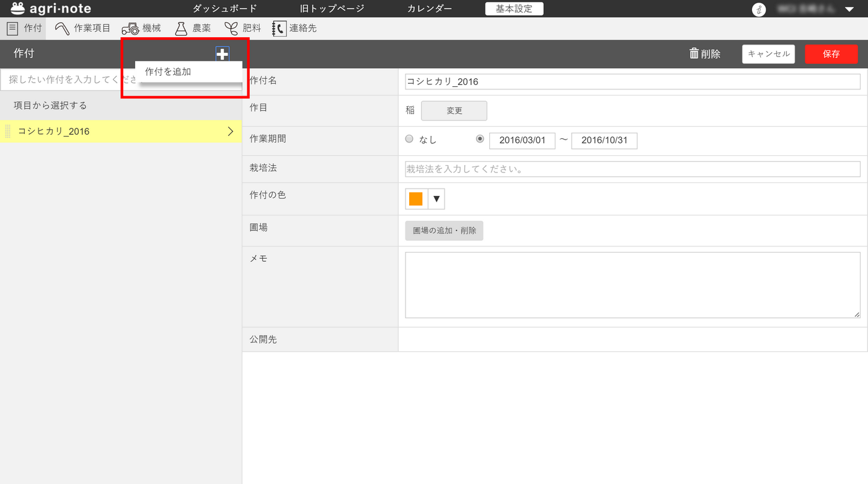Click the orange 作付の色 swatch
This screenshot has width=868, height=484.
[416, 199]
